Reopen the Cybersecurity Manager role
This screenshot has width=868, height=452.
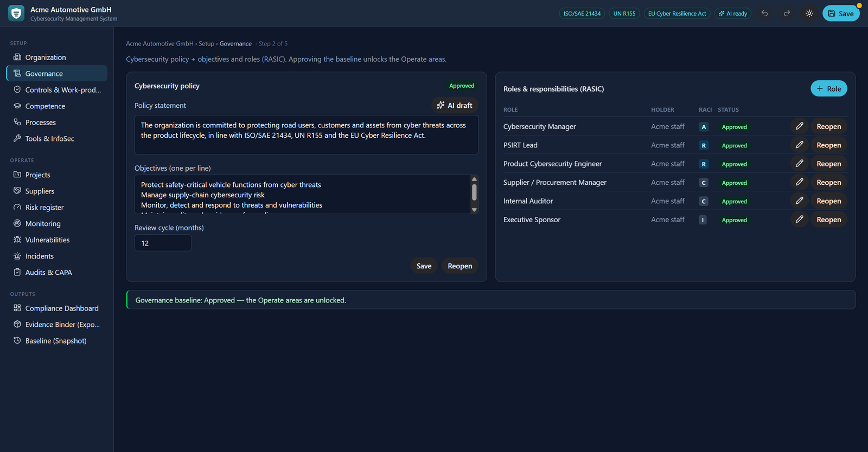829,126
